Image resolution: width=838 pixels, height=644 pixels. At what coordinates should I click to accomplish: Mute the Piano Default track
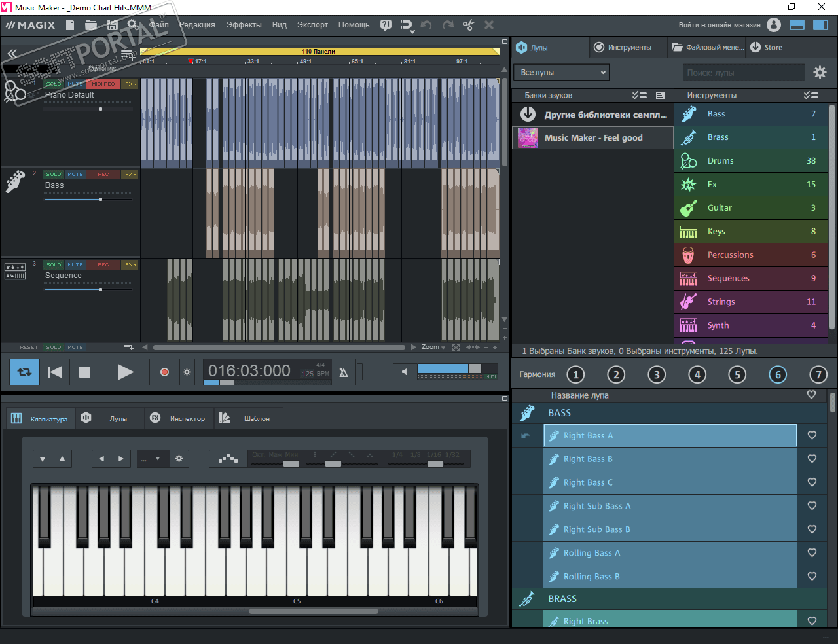pyautogui.click(x=75, y=84)
